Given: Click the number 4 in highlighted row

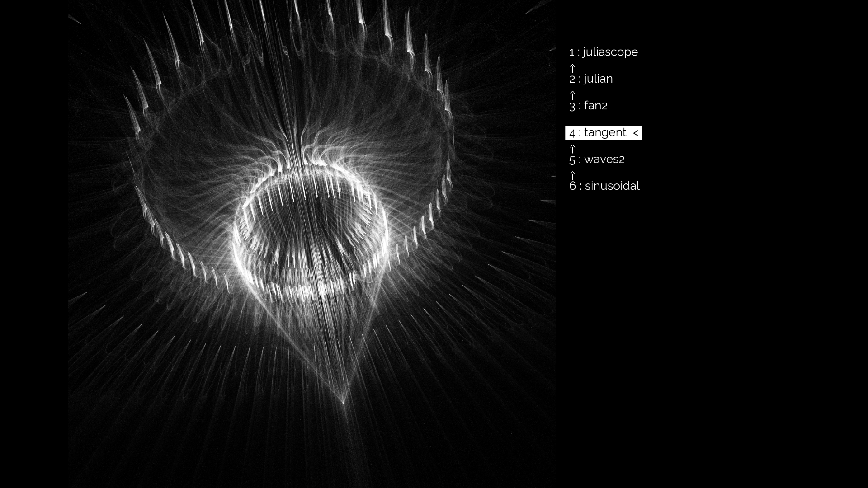Looking at the screenshot, I should tap(572, 133).
